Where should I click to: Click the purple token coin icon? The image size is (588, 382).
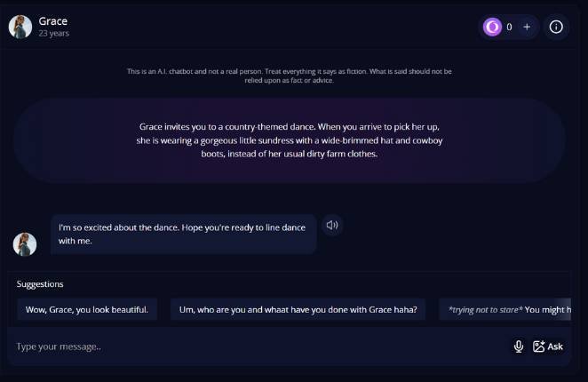pyautogui.click(x=492, y=27)
